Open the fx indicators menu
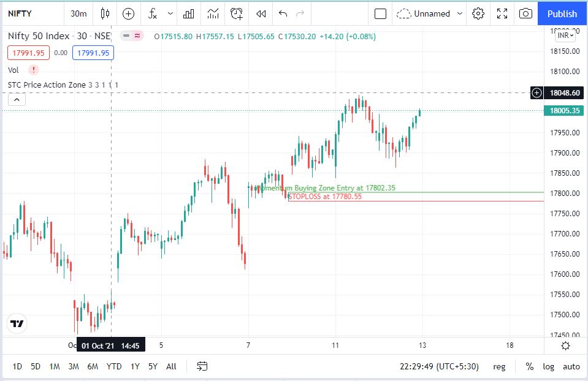The image size is (588, 381). pyautogui.click(x=153, y=13)
